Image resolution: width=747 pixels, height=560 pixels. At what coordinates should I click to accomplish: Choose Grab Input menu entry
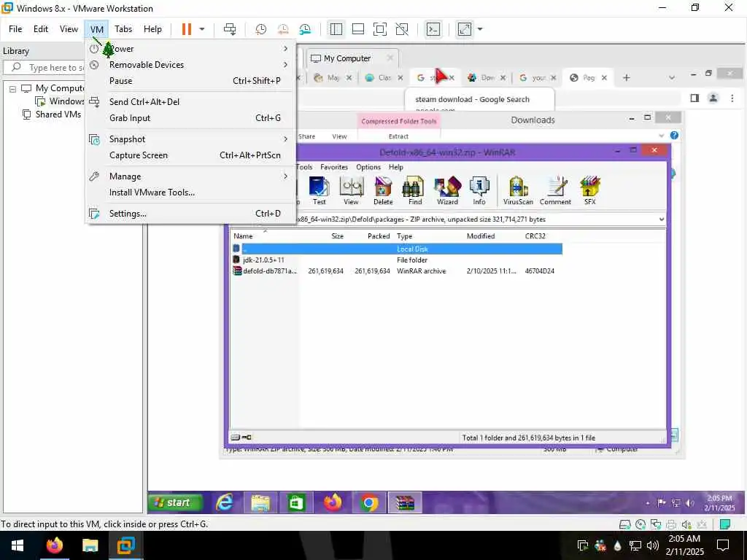[x=190, y=118]
